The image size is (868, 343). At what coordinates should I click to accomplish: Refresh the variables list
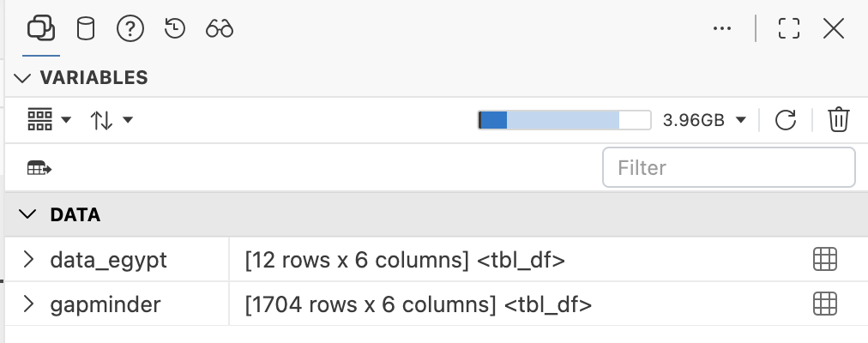point(786,119)
